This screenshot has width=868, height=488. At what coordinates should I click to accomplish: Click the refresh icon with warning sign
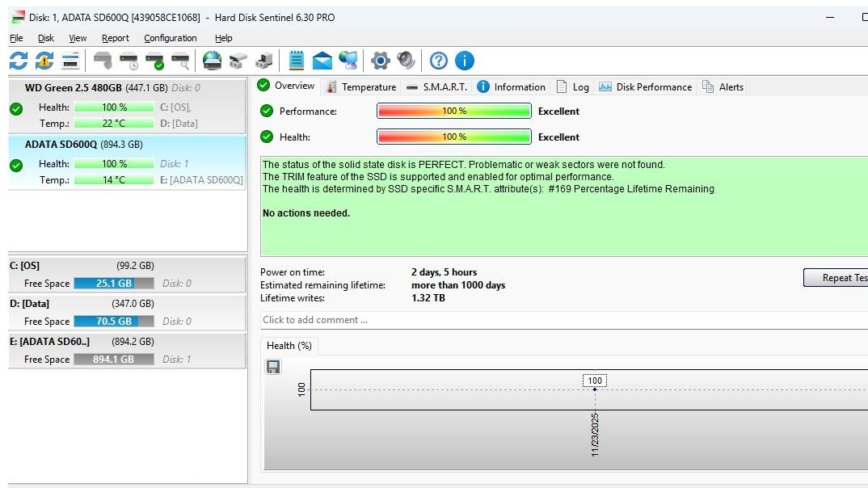pyautogui.click(x=44, y=61)
